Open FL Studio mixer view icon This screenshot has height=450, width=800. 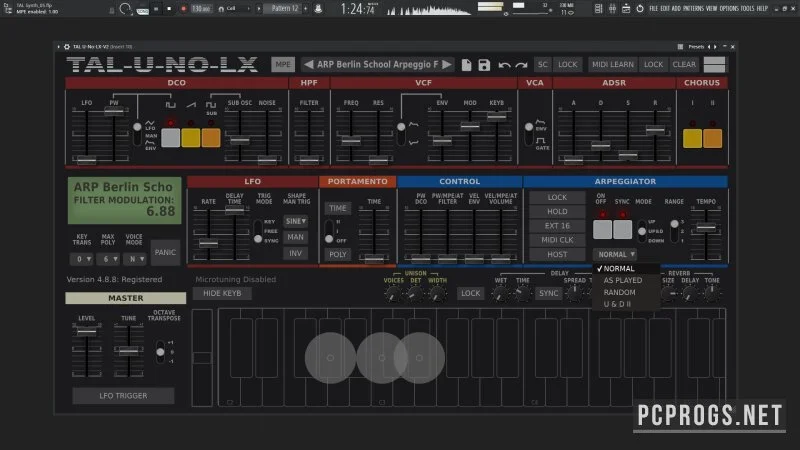coord(612,9)
